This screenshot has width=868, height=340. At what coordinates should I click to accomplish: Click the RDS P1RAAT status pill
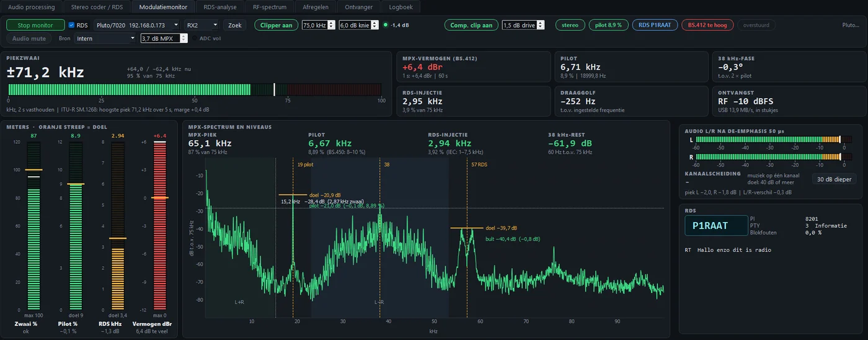(655, 25)
